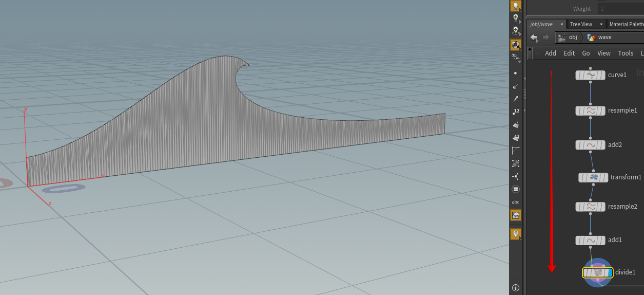644x295 pixels.
Task: Toggle the display flag on resample1 node
Action: 602,110
